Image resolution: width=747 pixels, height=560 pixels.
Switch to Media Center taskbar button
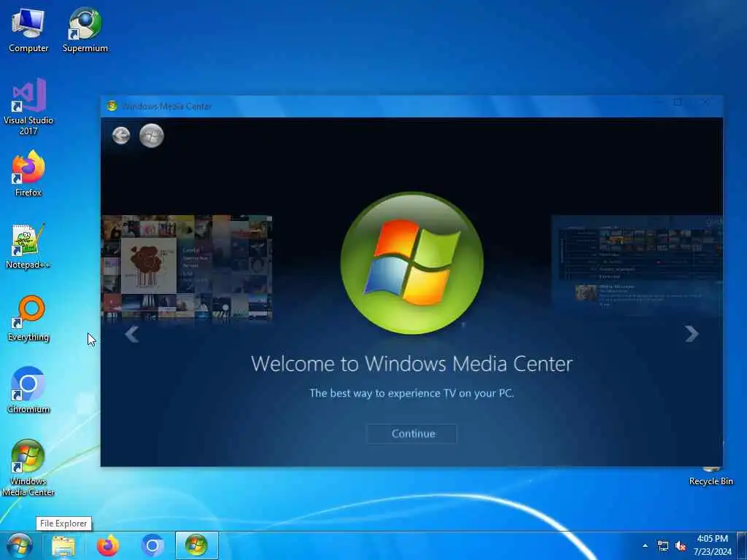(x=197, y=545)
